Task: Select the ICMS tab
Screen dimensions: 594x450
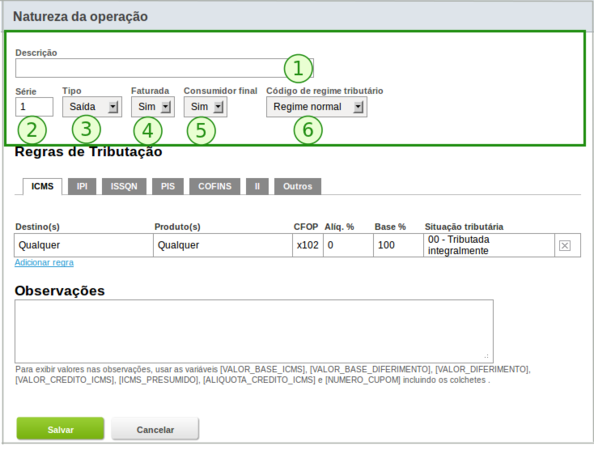Action: pos(42,186)
